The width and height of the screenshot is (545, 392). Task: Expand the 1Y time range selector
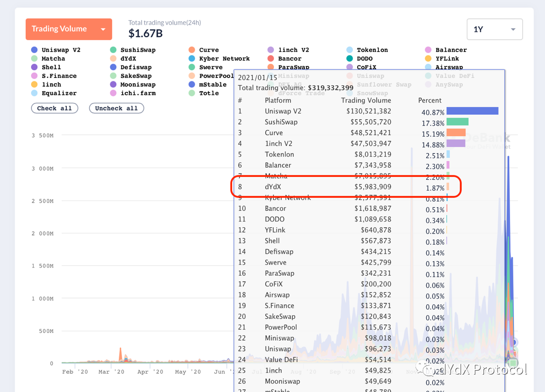[494, 30]
